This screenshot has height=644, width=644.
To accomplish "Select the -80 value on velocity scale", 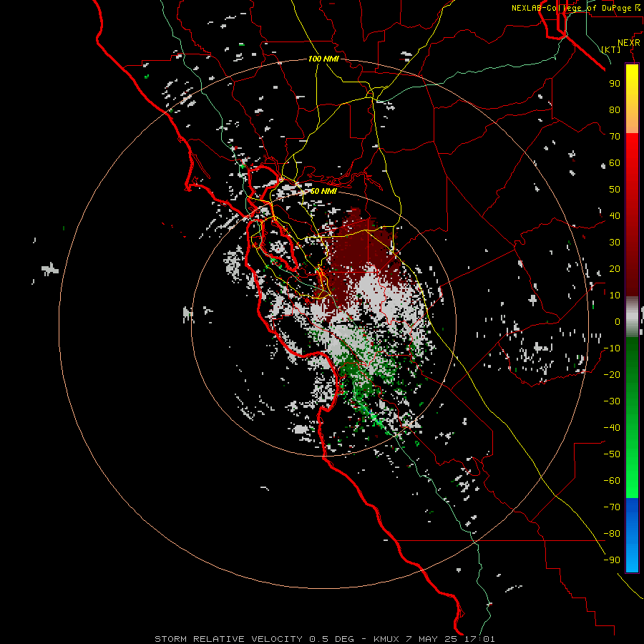I will [612, 534].
